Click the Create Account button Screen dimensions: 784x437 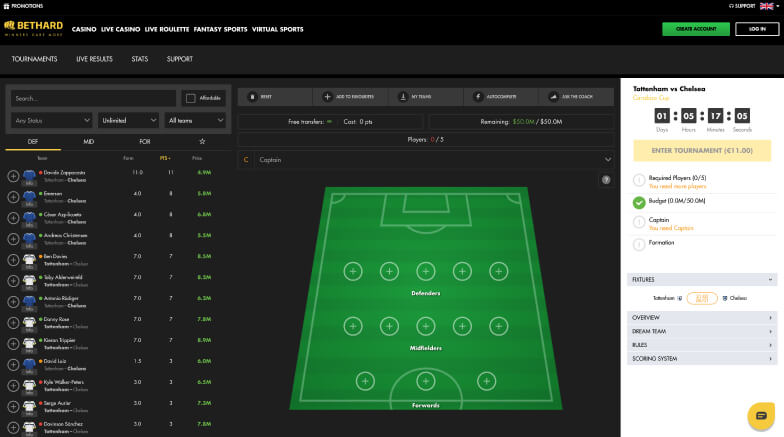click(696, 29)
